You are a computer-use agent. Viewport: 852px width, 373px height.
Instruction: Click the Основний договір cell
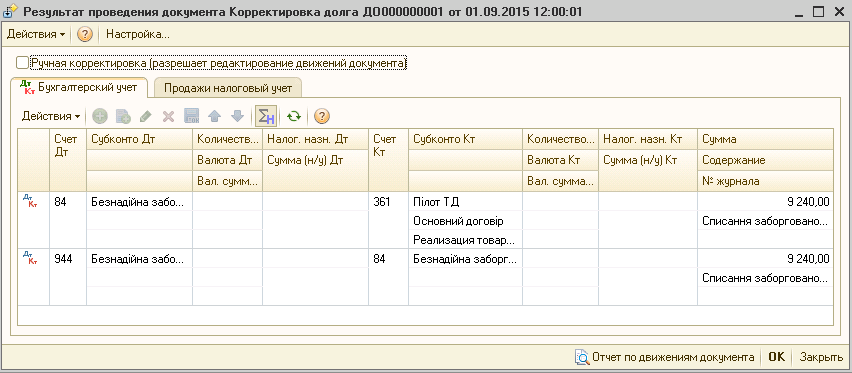465,221
